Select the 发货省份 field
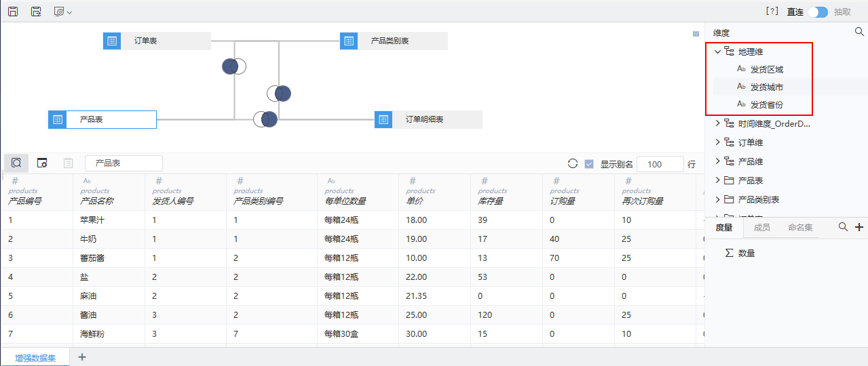This screenshot has height=366, width=868. (x=767, y=104)
